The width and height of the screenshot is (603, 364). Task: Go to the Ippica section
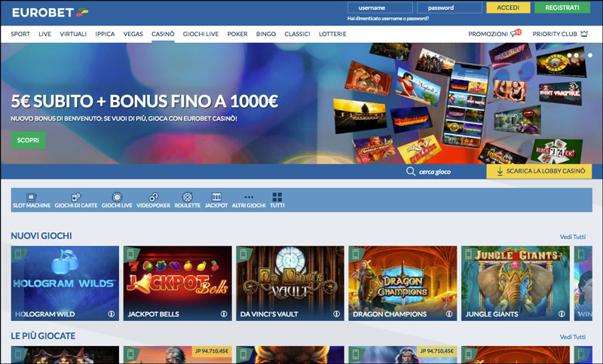pos(105,34)
